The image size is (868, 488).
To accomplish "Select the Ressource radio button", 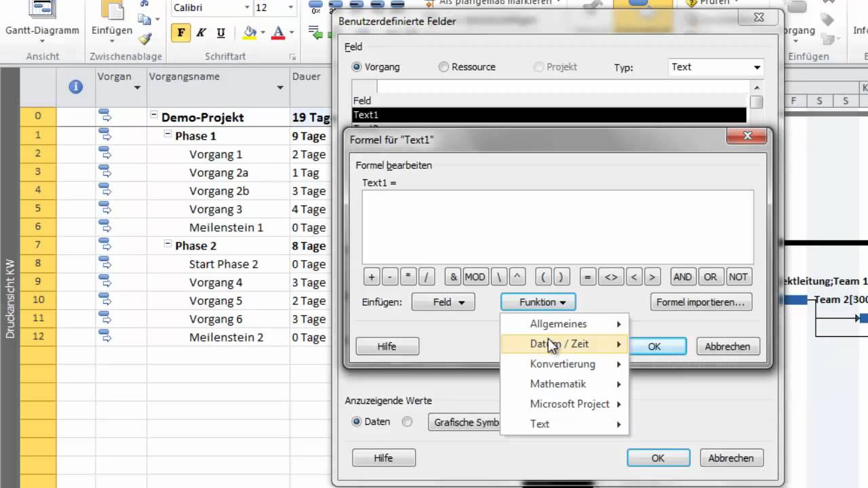I will 443,67.
